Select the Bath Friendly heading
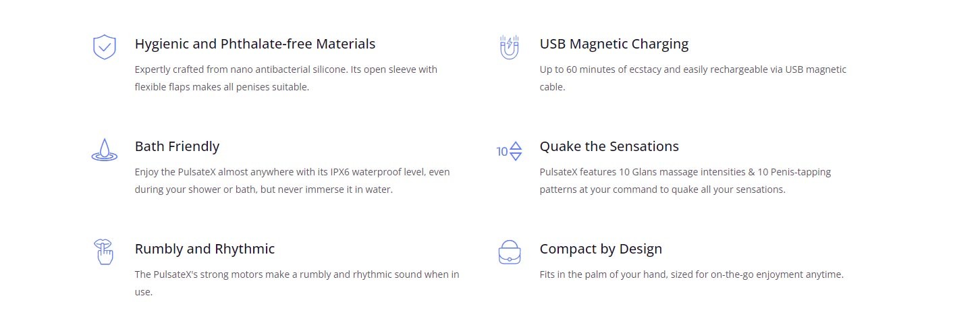 [x=177, y=146]
